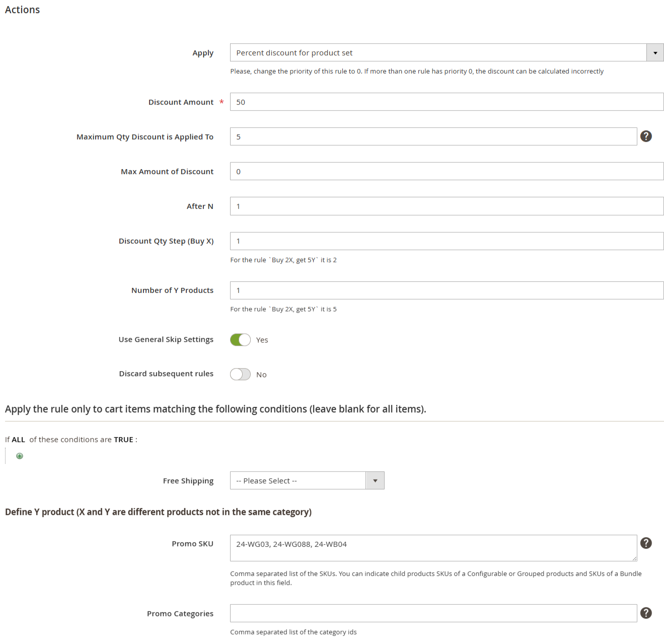Enable Discard subsequent rules switch
Viewport: 664px width, 644px height.
coord(240,374)
